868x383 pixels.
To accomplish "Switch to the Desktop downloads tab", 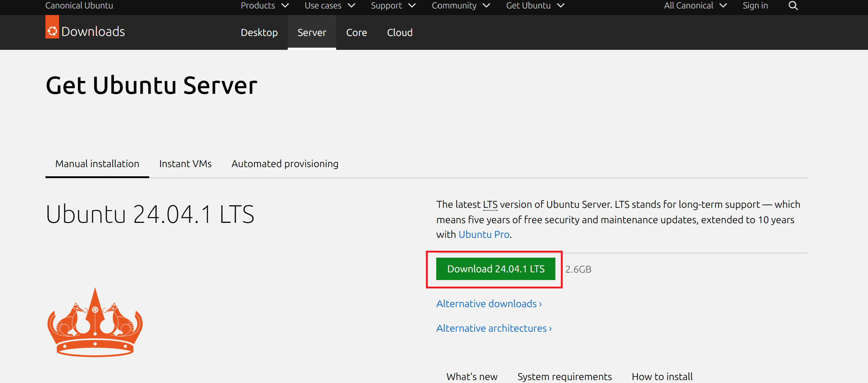I will click(259, 32).
